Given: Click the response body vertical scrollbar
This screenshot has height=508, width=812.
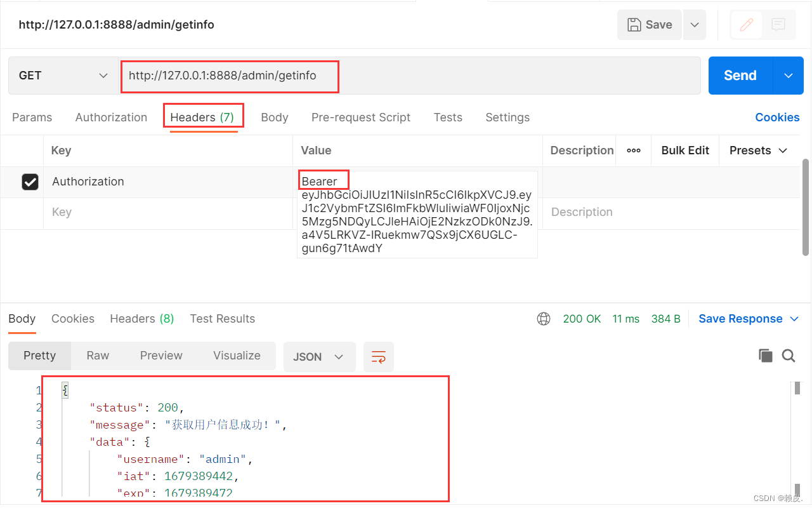Looking at the screenshot, I should pos(797,389).
